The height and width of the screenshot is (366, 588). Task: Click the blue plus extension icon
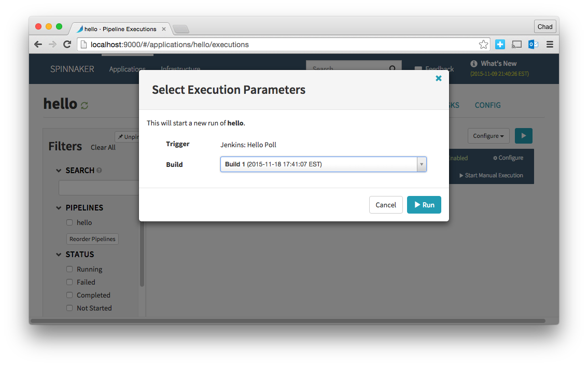tap(500, 45)
